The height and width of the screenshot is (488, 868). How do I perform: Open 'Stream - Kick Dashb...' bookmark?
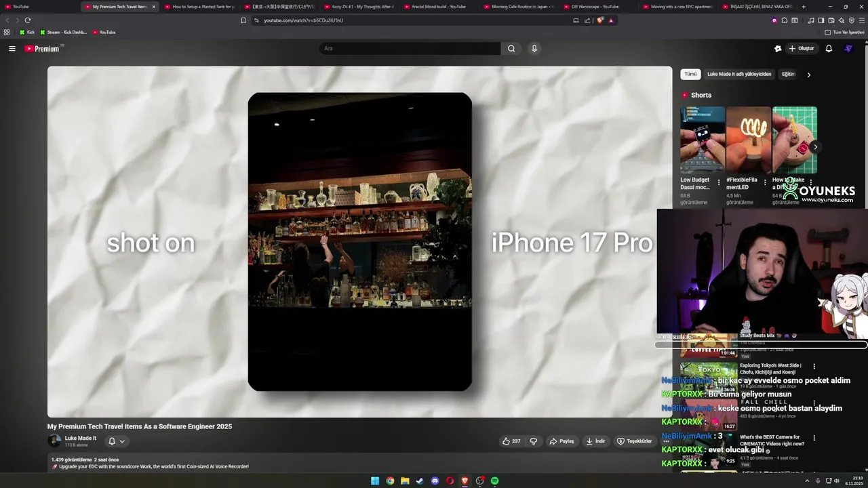tap(63, 33)
